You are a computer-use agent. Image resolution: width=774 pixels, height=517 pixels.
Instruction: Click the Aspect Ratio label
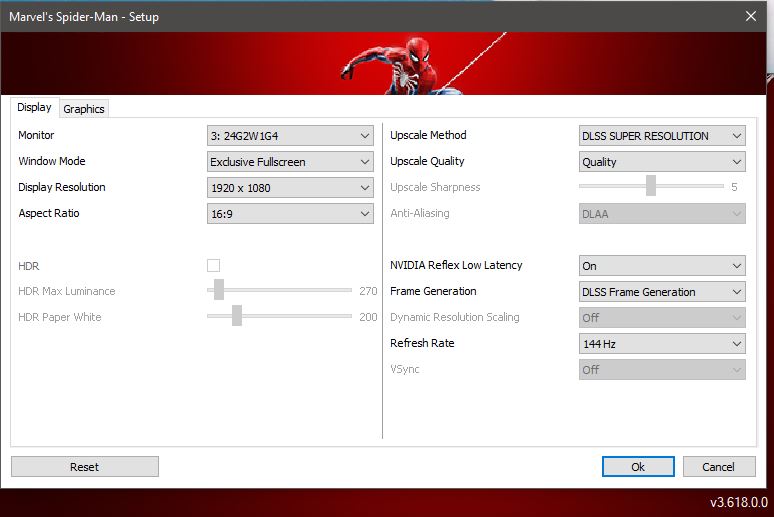pos(49,213)
